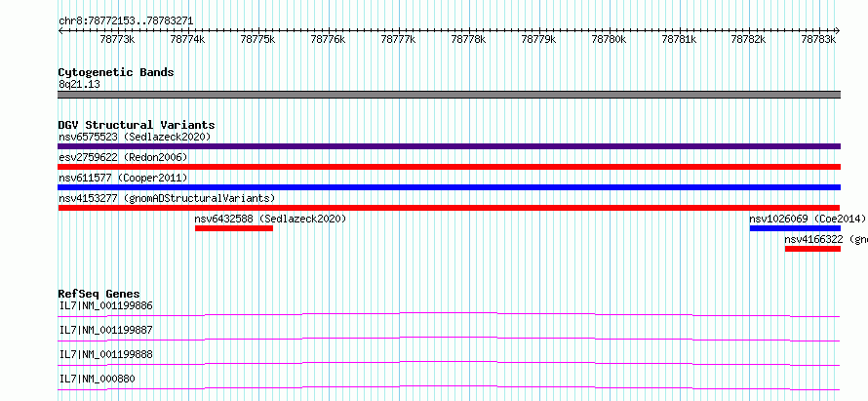Click the magenta intron line of IL7|NM_001199886
This screenshot has height=401, width=868.
pyautogui.click(x=449, y=313)
